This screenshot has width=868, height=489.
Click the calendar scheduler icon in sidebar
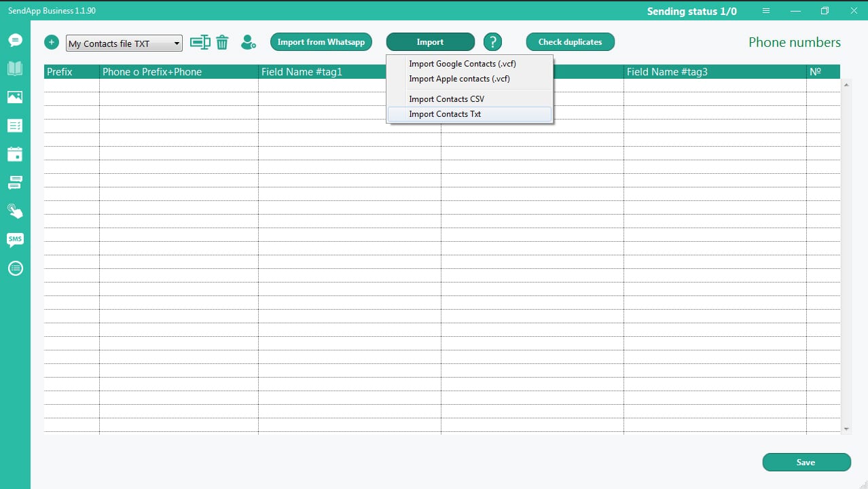[x=15, y=154]
